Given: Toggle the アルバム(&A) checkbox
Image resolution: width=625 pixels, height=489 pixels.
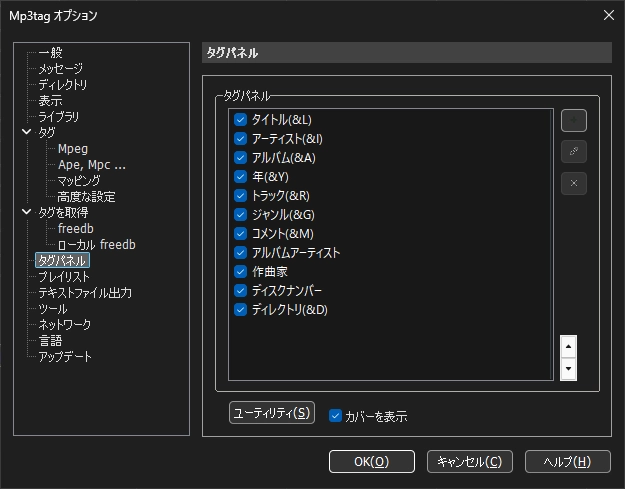Looking at the screenshot, I should [240, 157].
